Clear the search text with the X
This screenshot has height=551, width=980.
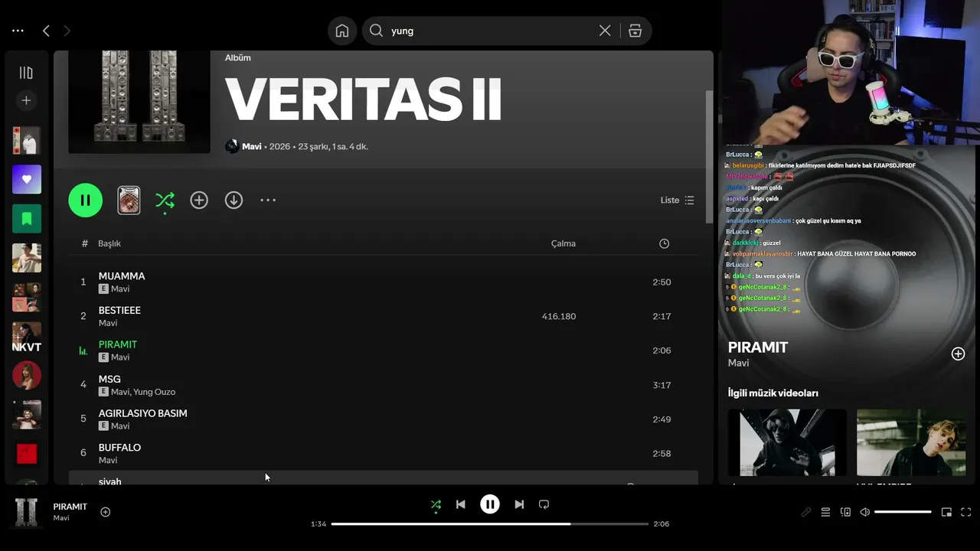tap(605, 31)
